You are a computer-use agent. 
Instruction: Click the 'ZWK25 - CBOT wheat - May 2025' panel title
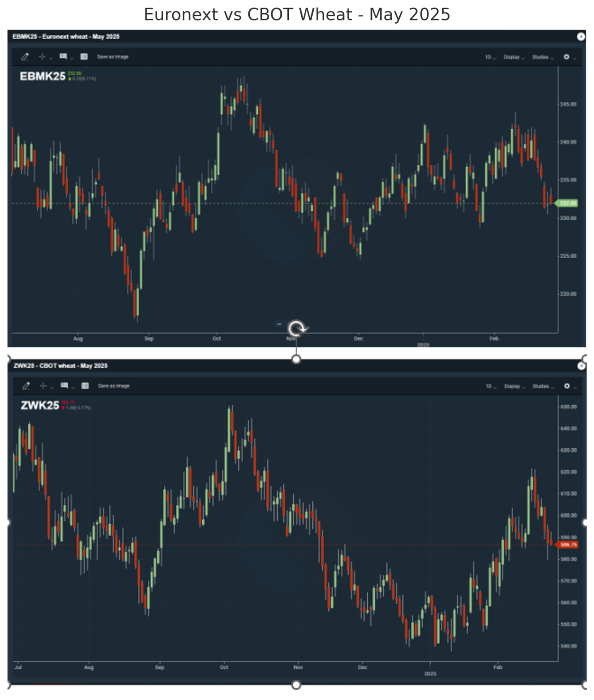pos(61,366)
